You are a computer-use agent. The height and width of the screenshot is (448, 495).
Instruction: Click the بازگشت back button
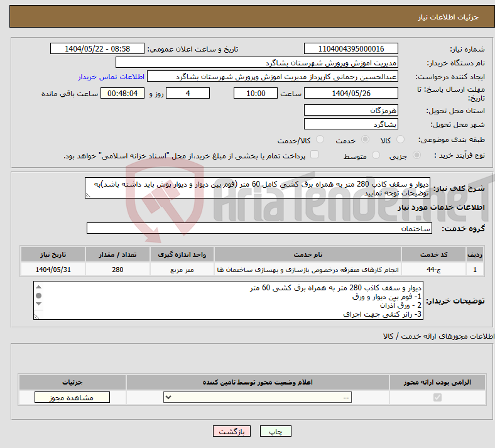232,431
